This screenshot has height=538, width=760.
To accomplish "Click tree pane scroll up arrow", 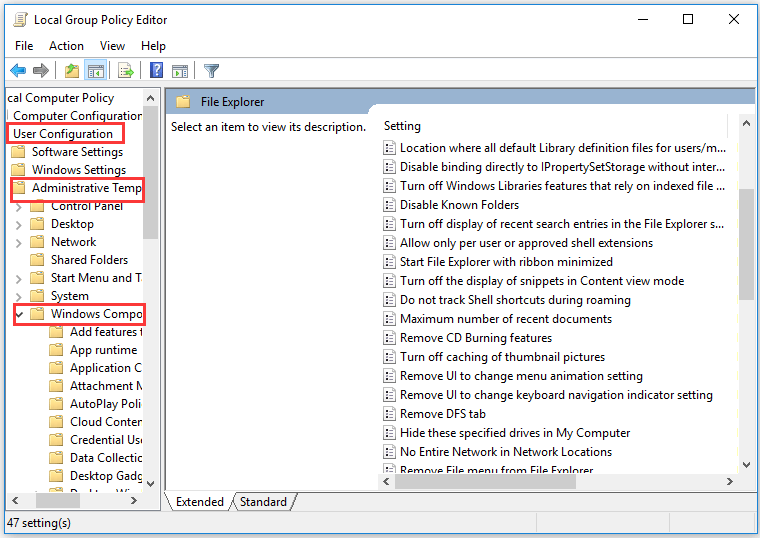I will click(x=150, y=98).
